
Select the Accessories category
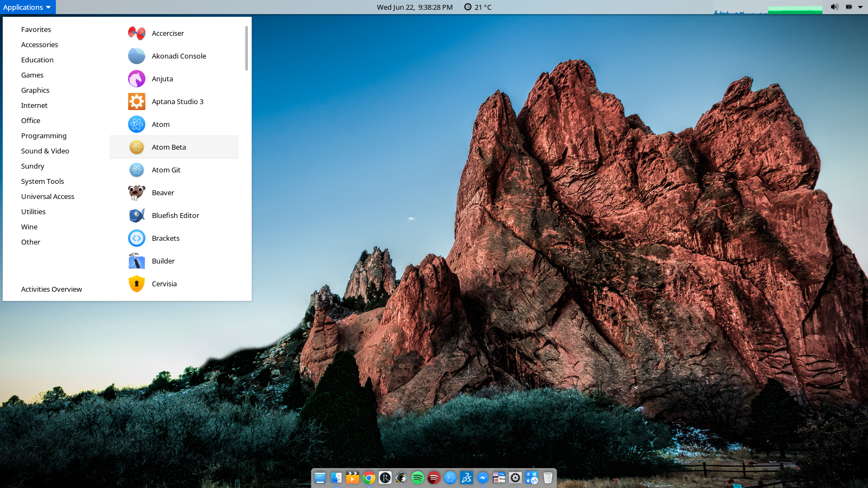[x=40, y=44]
